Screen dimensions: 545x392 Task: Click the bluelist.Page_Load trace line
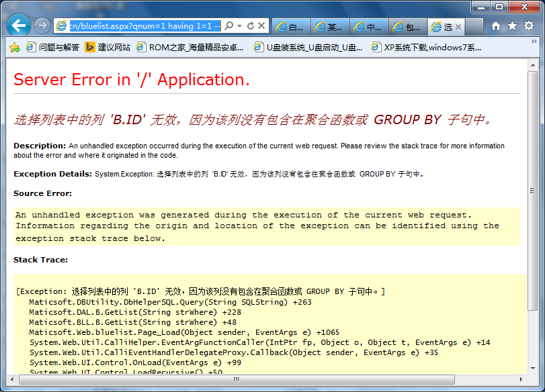184,332
